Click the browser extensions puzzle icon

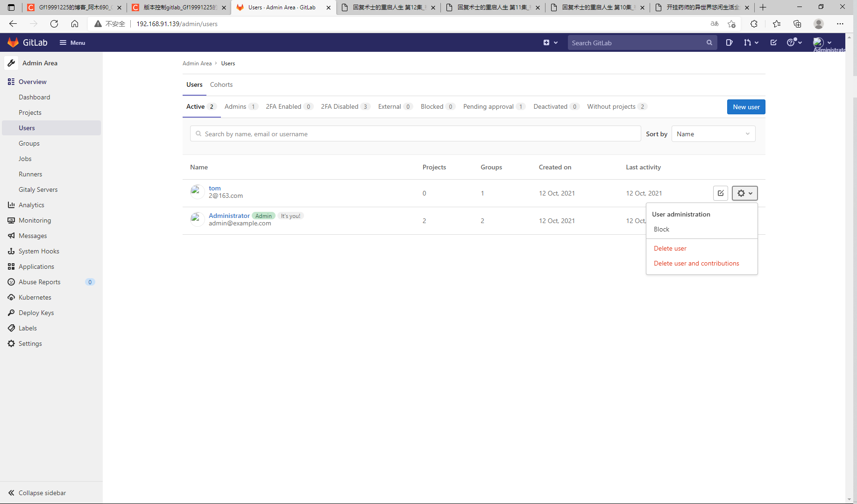tap(754, 24)
